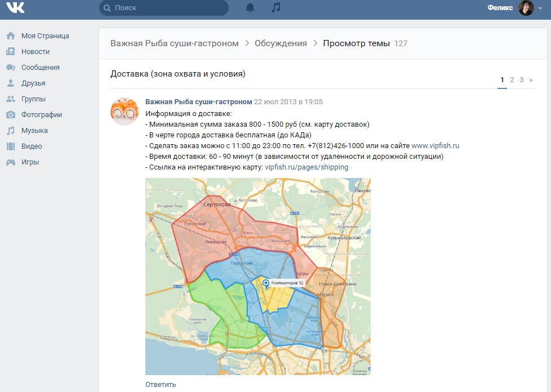Viewport: 551px width, 392px height.
Task: Focus the Поиск search field
Action: (x=164, y=8)
